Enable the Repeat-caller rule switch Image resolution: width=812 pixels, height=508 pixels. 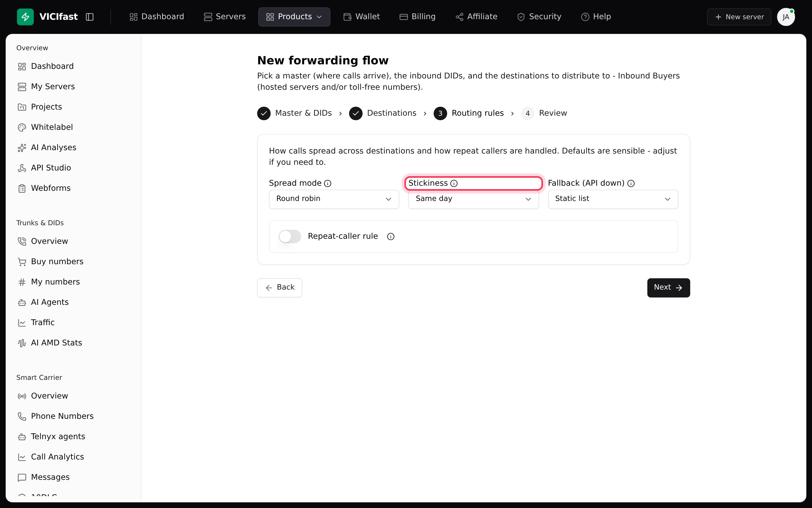click(290, 237)
